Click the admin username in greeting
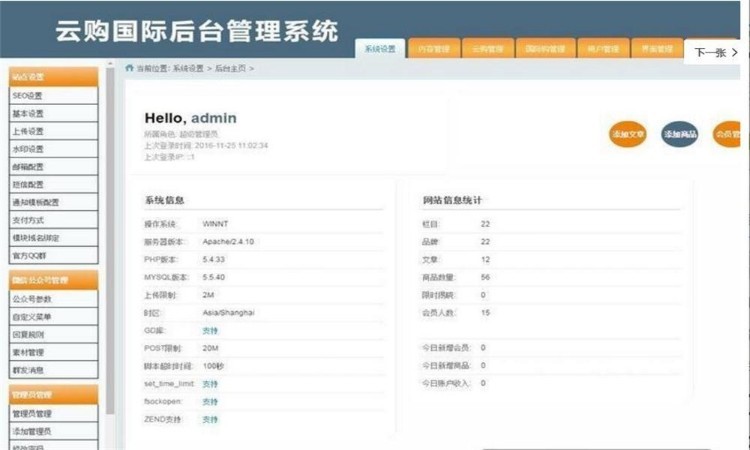Image resolution: width=750 pixels, height=450 pixels. pyautogui.click(x=214, y=118)
